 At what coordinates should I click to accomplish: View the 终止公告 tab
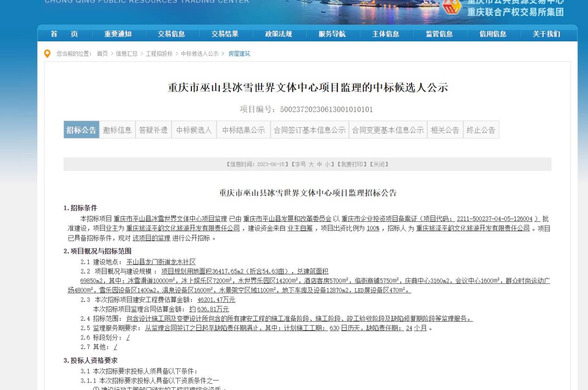(x=481, y=130)
